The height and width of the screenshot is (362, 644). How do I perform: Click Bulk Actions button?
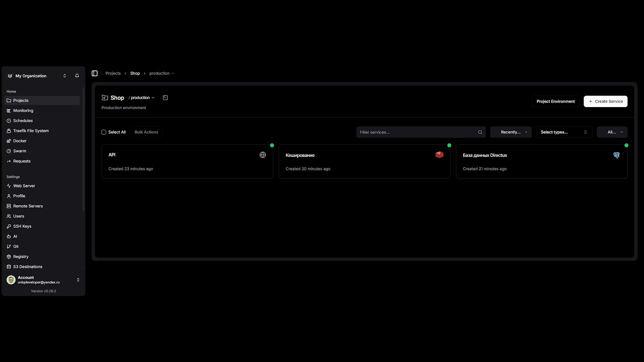[146, 132]
